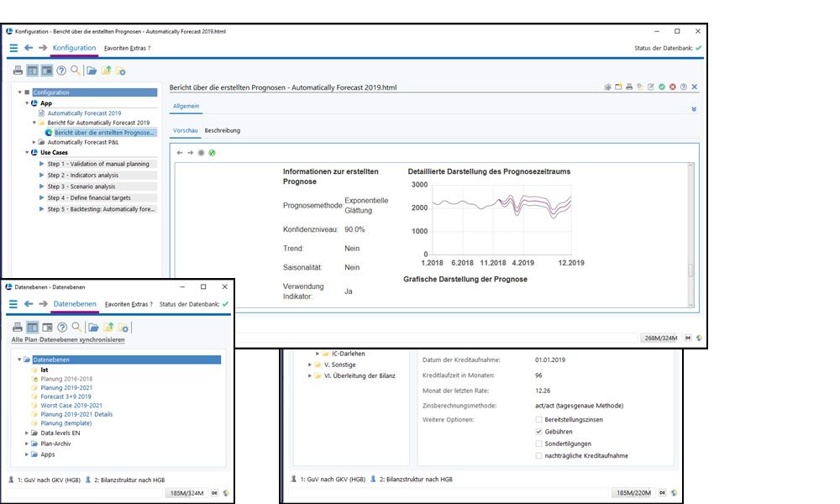Expand Apps folder in Datenebenen tree
The image size is (840, 504).
click(27, 454)
